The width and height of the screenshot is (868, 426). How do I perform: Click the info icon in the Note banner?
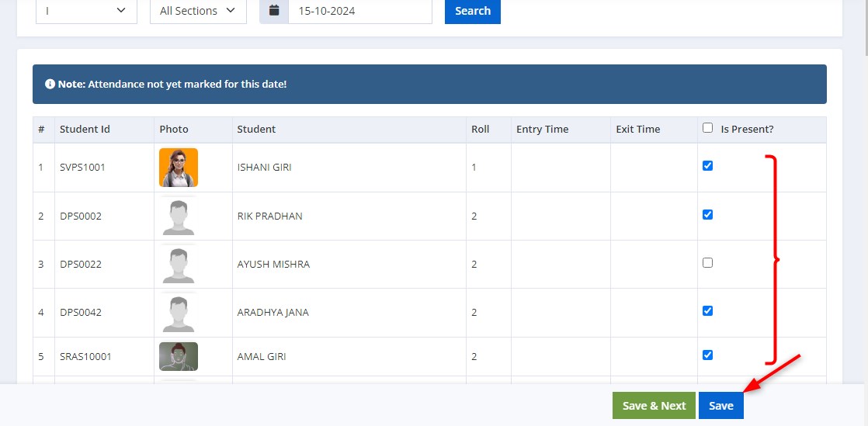[x=50, y=84]
